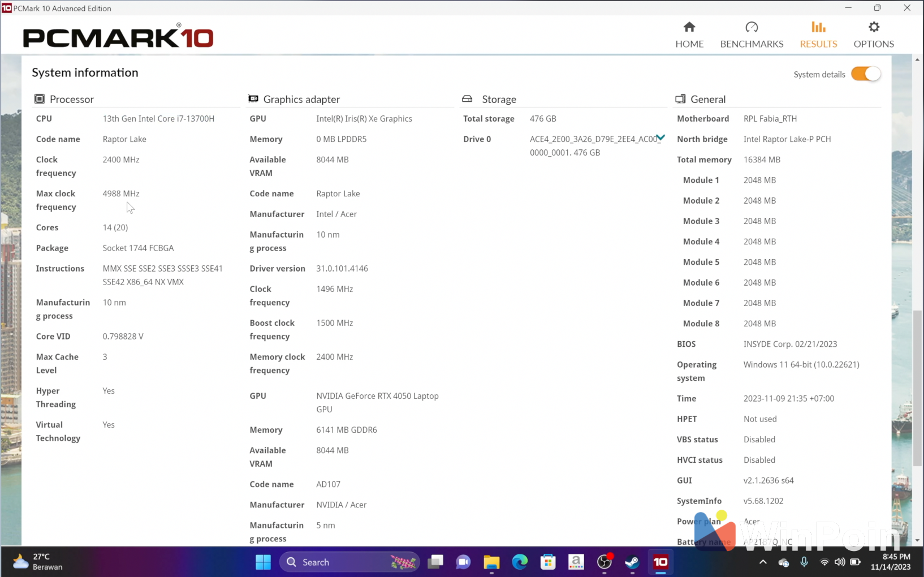This screenshot has width=924, height=577.
Task: Click the Storage section icon
Action: point(467,99)
